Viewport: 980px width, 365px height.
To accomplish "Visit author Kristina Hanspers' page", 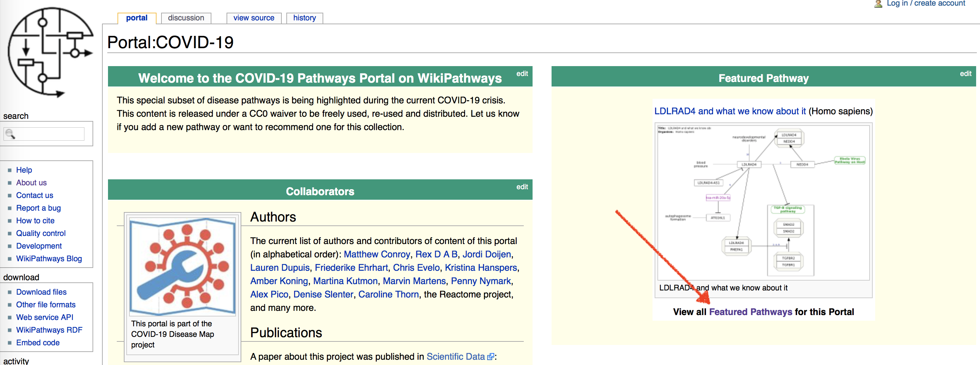I will (481, 268).
